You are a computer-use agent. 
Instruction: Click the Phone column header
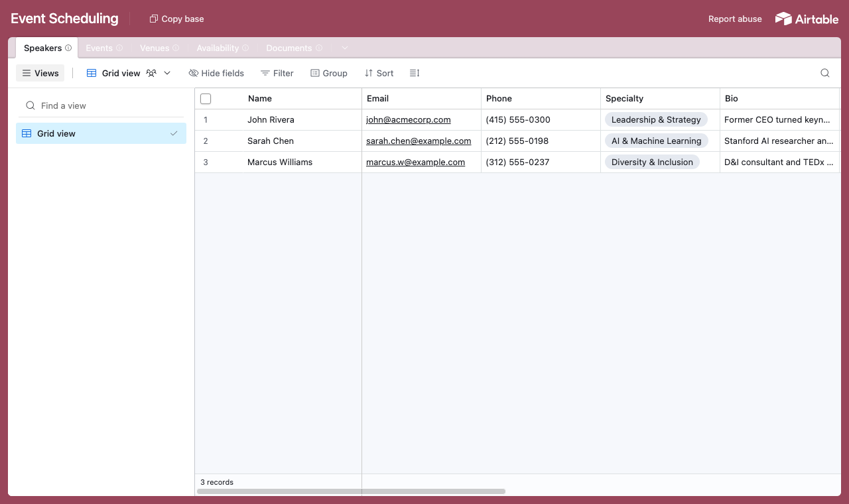[541, 98]
